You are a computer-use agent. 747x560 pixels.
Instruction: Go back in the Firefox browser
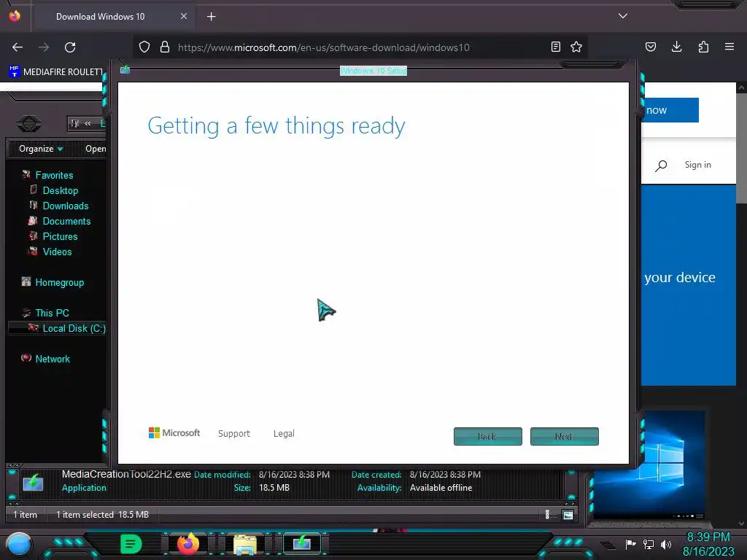coord(18,47)
